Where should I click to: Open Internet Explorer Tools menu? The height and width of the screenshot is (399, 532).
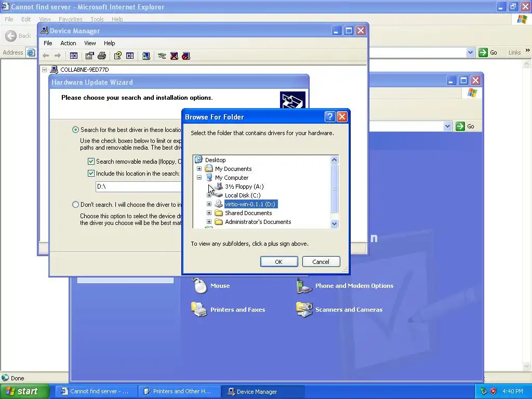[97, 19]
